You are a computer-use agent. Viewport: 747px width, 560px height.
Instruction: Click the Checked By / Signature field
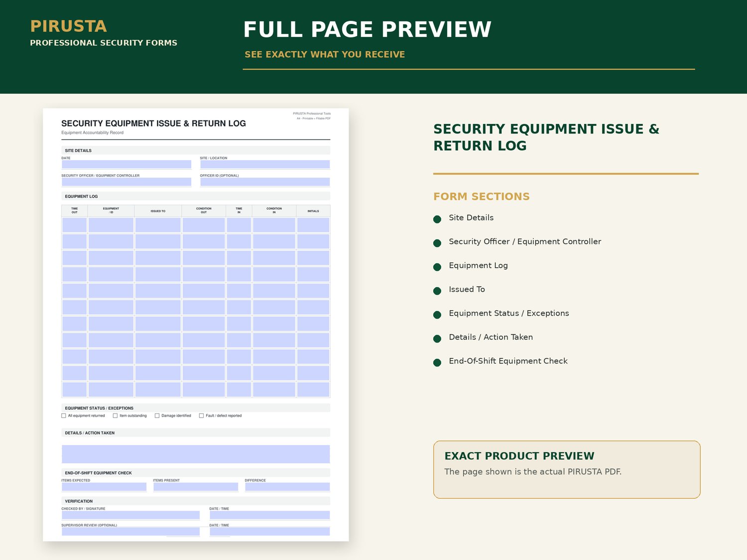coord(130,515)
